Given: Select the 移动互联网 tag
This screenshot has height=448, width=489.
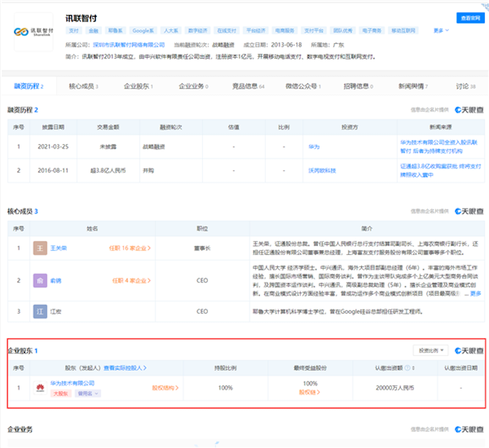Looking at the screenshot, I should (x=403, y=31).
